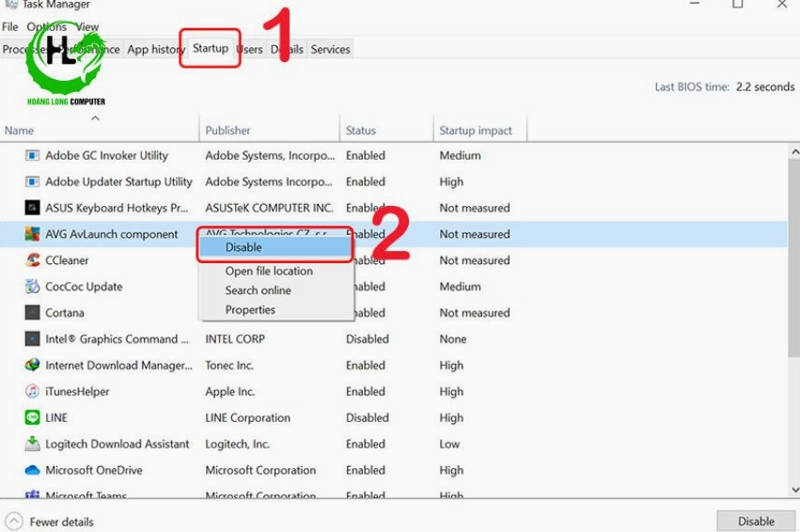Viewport: 800px width, 532px height.
Task: Collapse view with Fewer details arrow
Action: pos(14,522)
